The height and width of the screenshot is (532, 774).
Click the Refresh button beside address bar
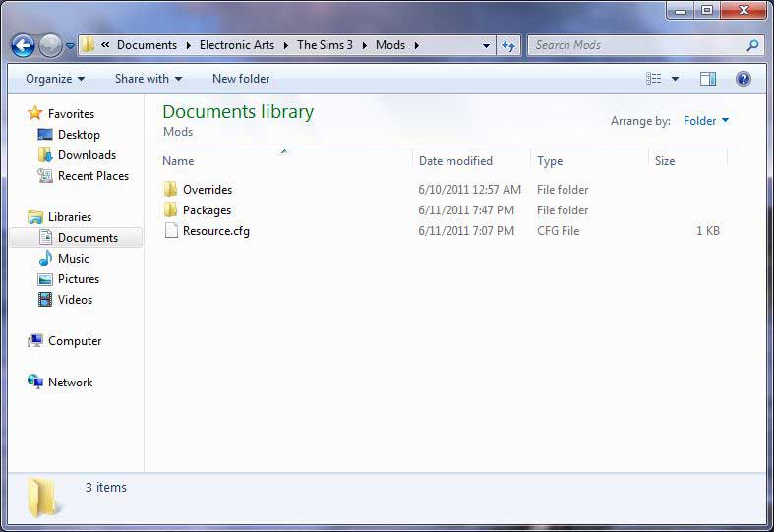coord(508,46)
